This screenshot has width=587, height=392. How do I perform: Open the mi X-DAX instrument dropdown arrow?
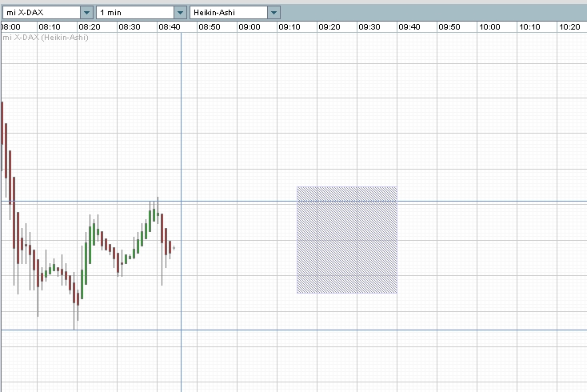86,13
